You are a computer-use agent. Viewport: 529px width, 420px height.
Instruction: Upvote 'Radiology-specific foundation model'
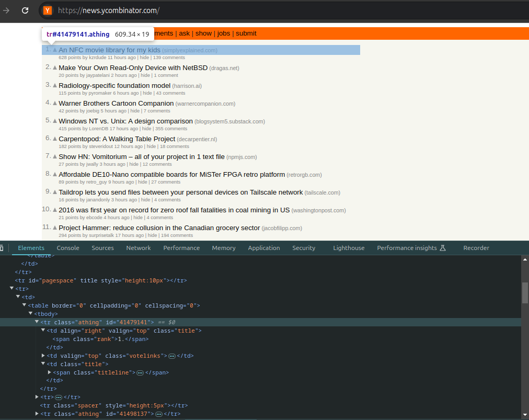55,85
